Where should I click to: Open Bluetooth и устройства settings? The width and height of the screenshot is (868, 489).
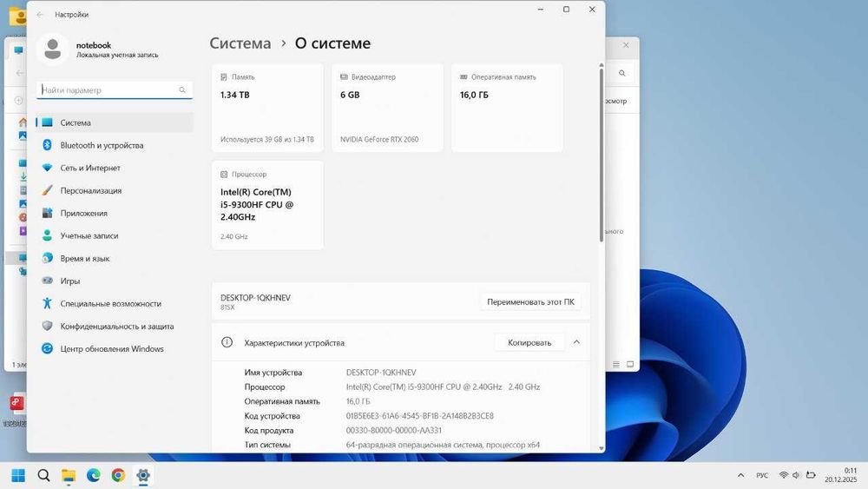[115, 145]
